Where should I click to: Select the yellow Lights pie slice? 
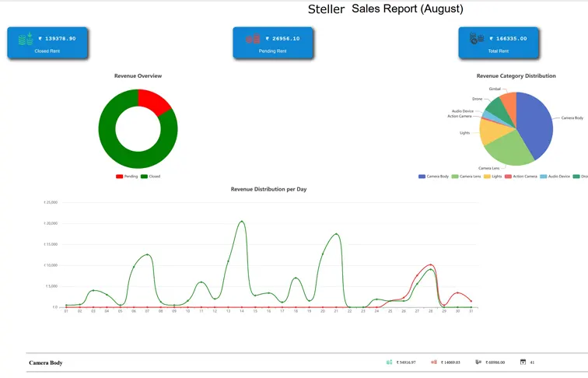click(x=492, y=132)
